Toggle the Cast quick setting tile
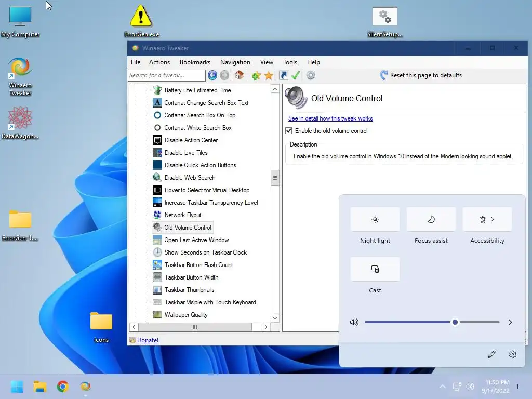 point(375,269)
